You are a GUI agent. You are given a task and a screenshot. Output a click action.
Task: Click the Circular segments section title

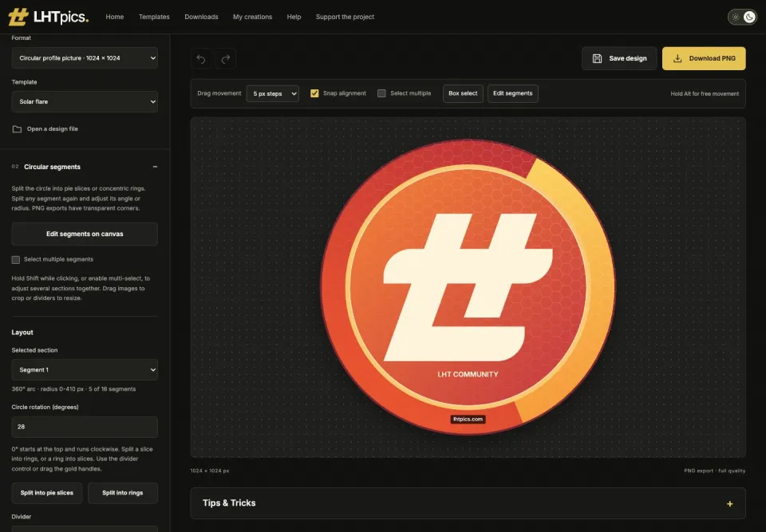point(53,167)
